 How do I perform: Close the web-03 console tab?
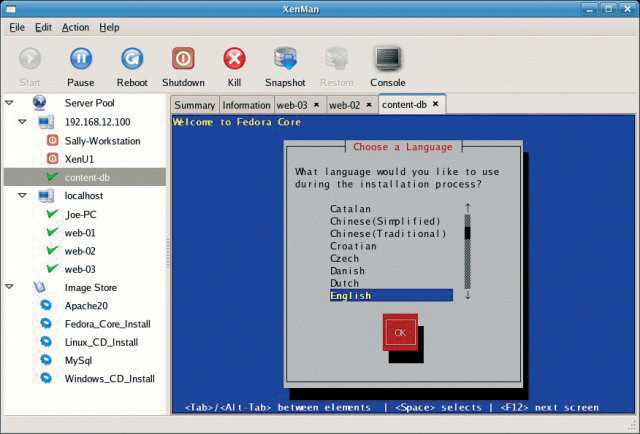(316, 105)
